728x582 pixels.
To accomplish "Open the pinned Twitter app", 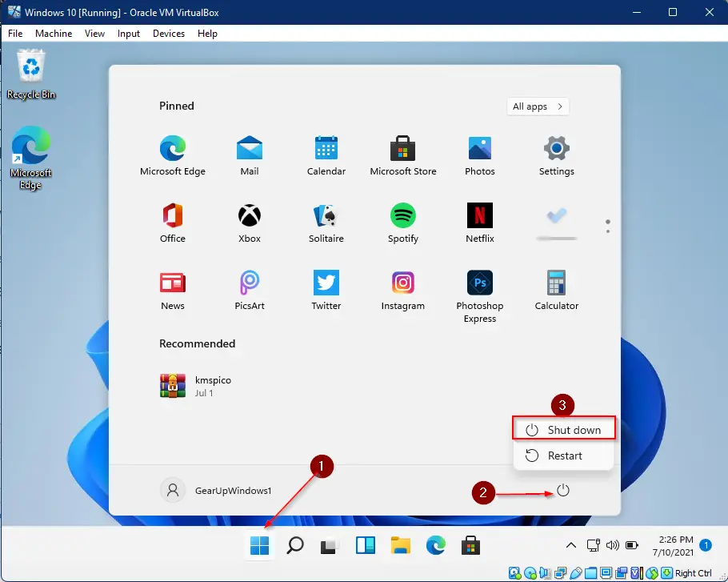I will point(326,291).
